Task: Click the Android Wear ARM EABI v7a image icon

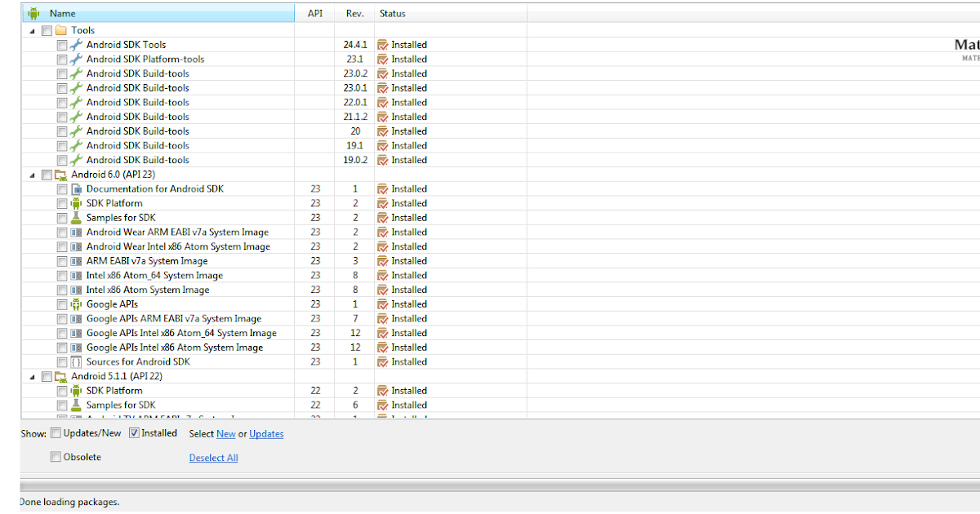Action: click(77, 232)
